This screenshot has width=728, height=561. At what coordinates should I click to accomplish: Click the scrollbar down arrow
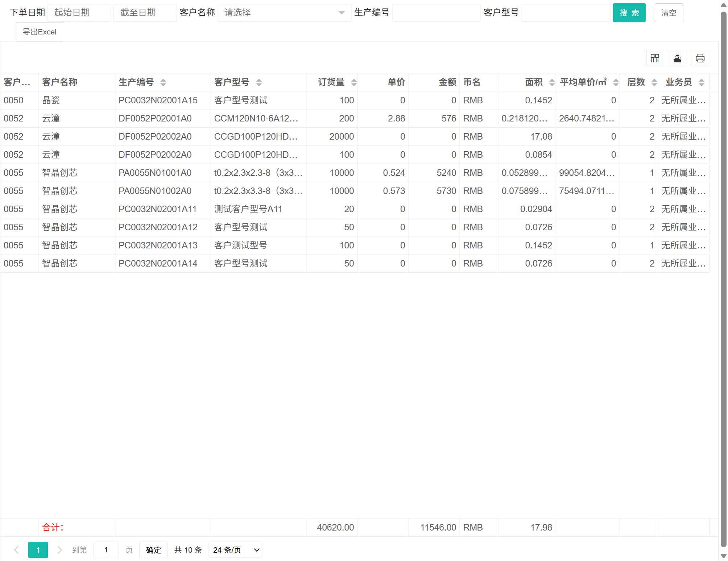point(723,556)
